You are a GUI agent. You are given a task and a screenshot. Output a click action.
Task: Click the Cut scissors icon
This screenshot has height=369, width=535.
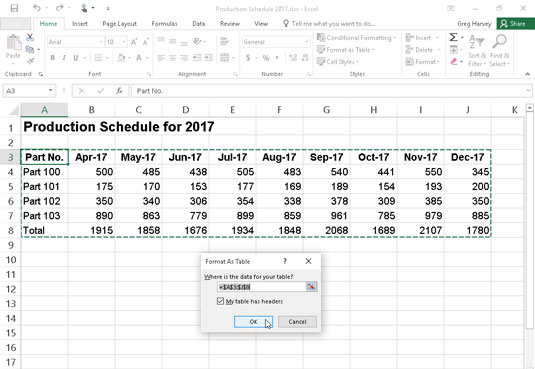tap(30, 37)
